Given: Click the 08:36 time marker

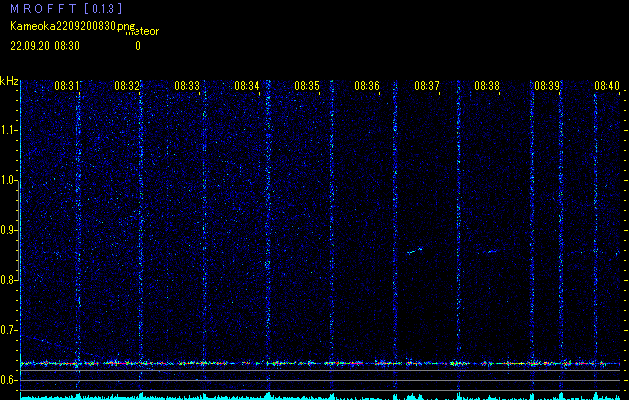Looking at the screenshot, I should point(367,85).
